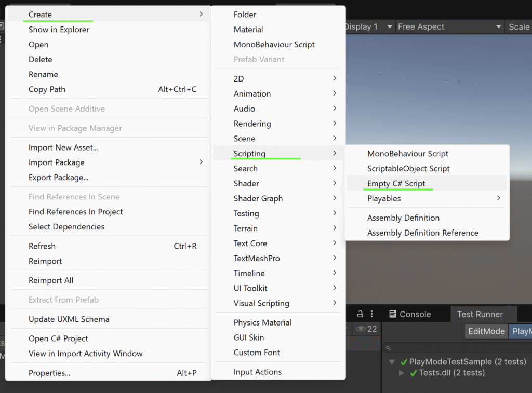
Task: Expand the UI Toolkit submenu
Action: 278,288
